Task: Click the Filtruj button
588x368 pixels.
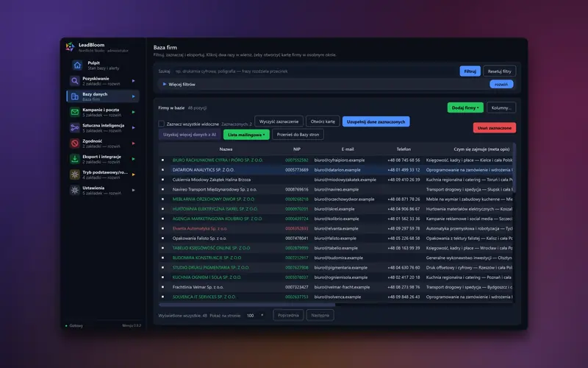Action: [470, 71]
